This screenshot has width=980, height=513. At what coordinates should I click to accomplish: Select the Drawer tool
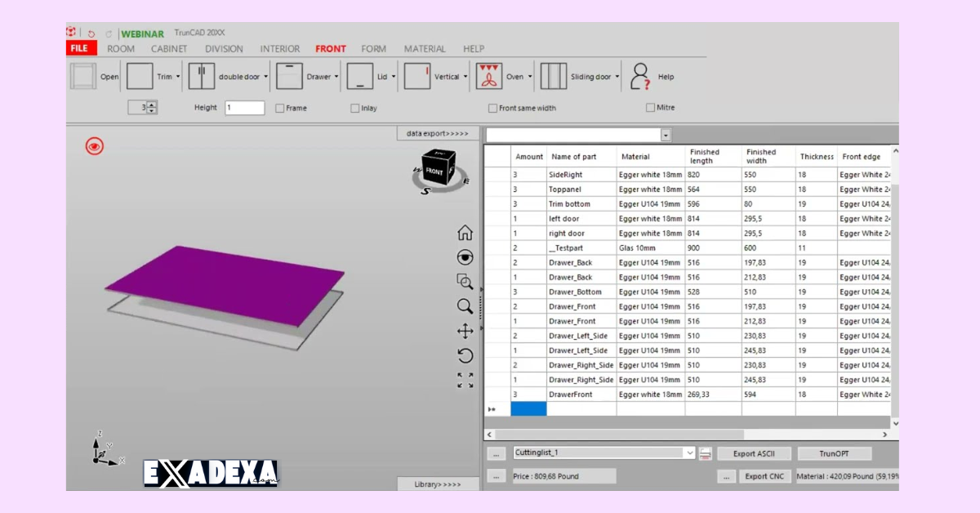290,75
